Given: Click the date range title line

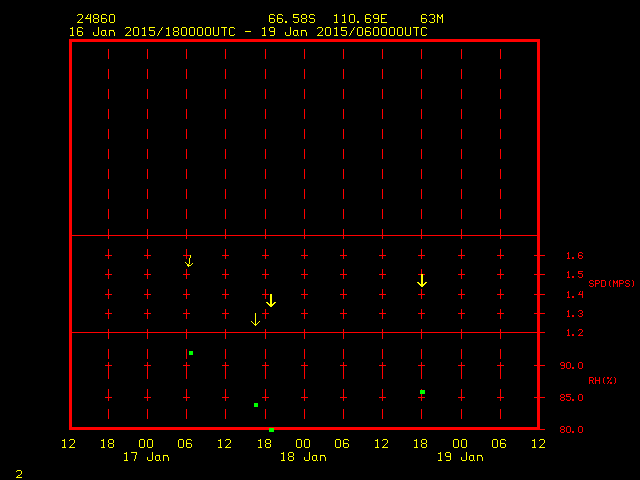Looking at the screenshot, I should click(x=248, y=32).
